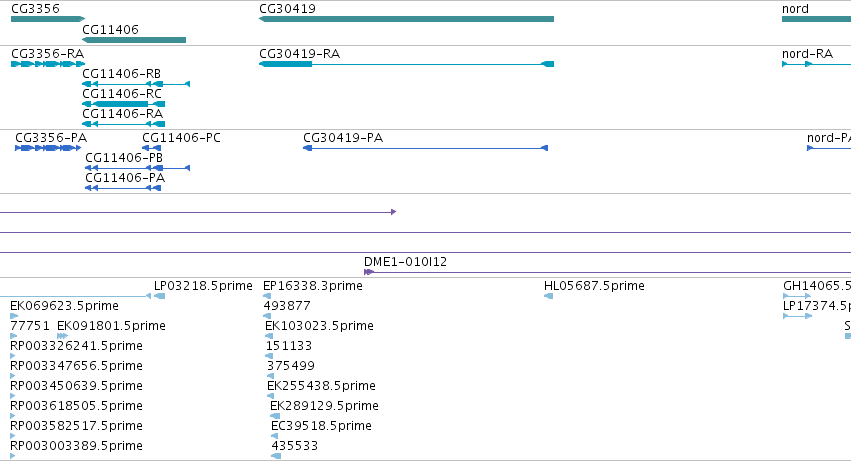Screen dimensions: 851x461
Task: Click the CG30419 gene bar
Action: click(x=407, y=19)
